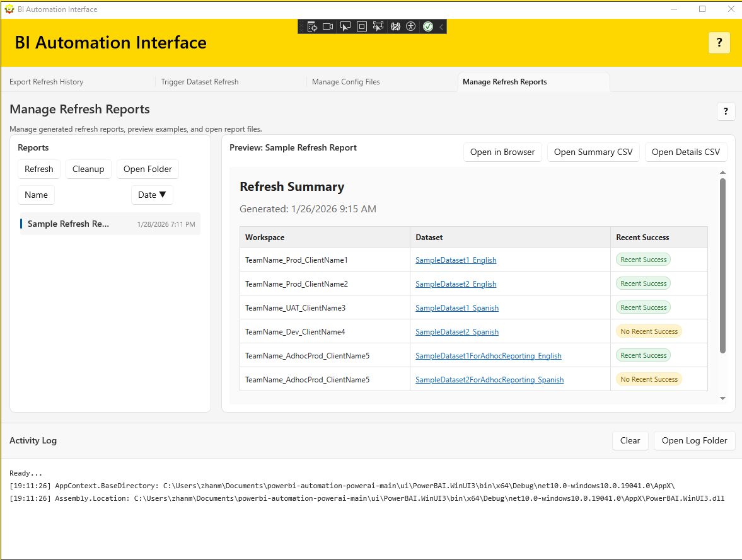Open the SampleDataset2_Spanish dataset link

(x=456, y=331)
